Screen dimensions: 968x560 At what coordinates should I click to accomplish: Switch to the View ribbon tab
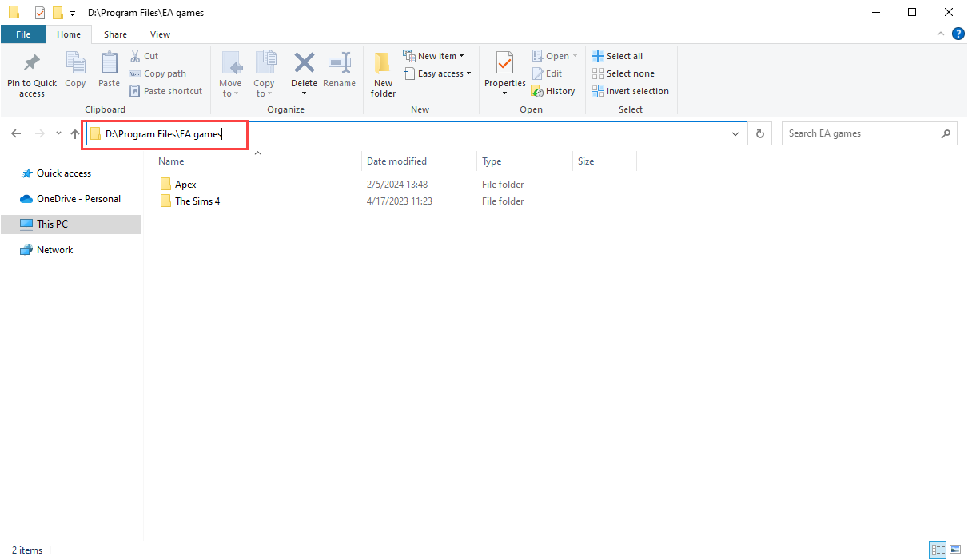pos(160,34)
